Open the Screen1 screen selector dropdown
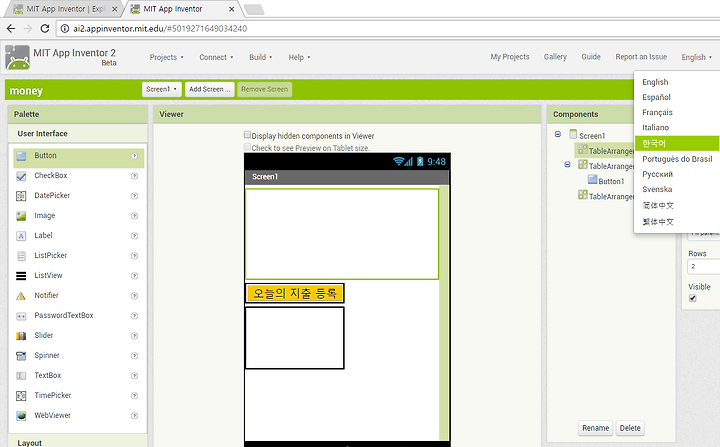This screenshot has height=447, width=720. (162, 89)
